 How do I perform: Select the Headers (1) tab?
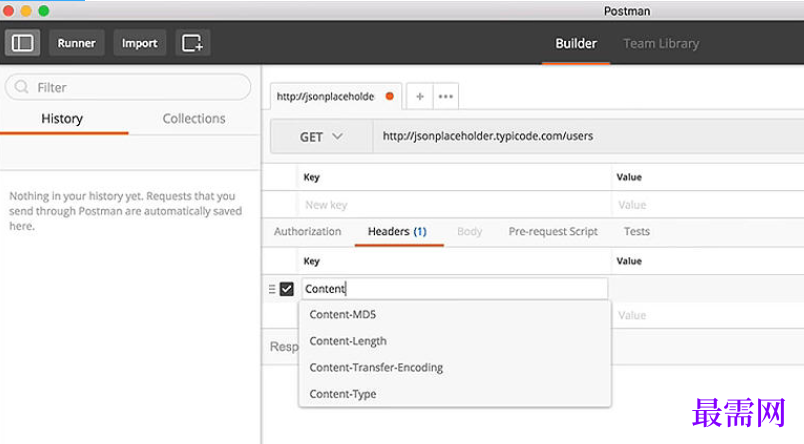[397, 232]
